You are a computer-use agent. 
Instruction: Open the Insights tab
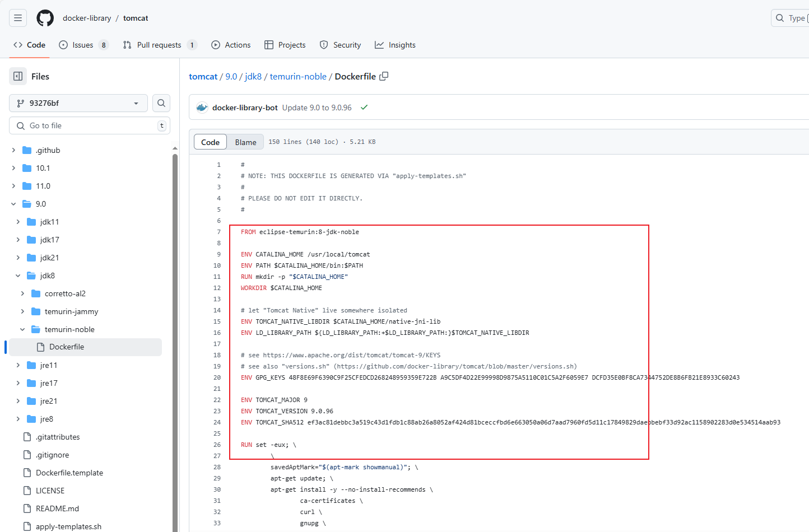(395, 45)
